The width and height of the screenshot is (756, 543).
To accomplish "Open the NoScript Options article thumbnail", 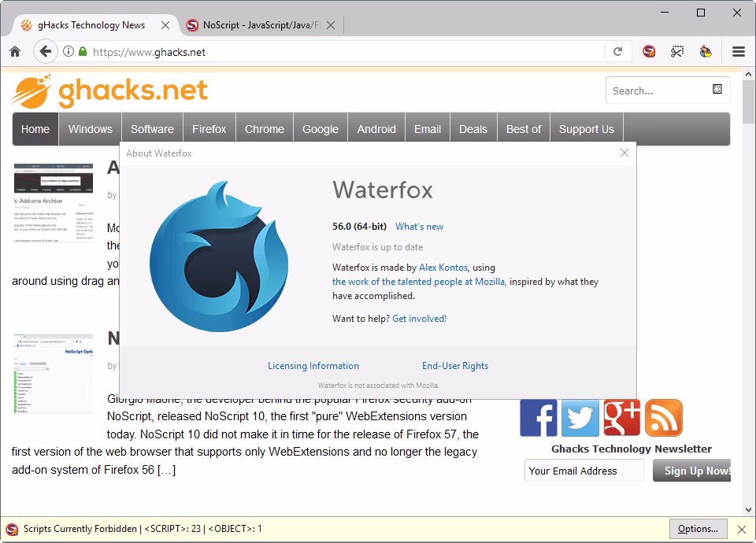I will pyautogui.click(x=53, y=373).
